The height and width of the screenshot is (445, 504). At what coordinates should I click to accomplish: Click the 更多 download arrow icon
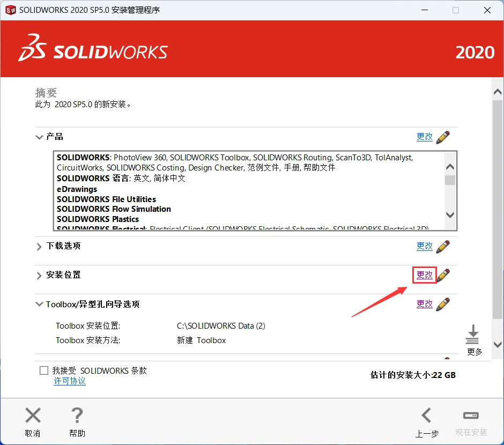472,334
